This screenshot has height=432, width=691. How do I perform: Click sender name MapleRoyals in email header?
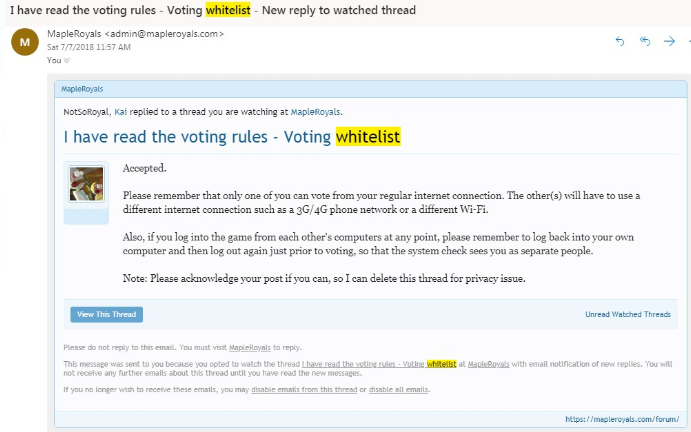click(74, 34)
